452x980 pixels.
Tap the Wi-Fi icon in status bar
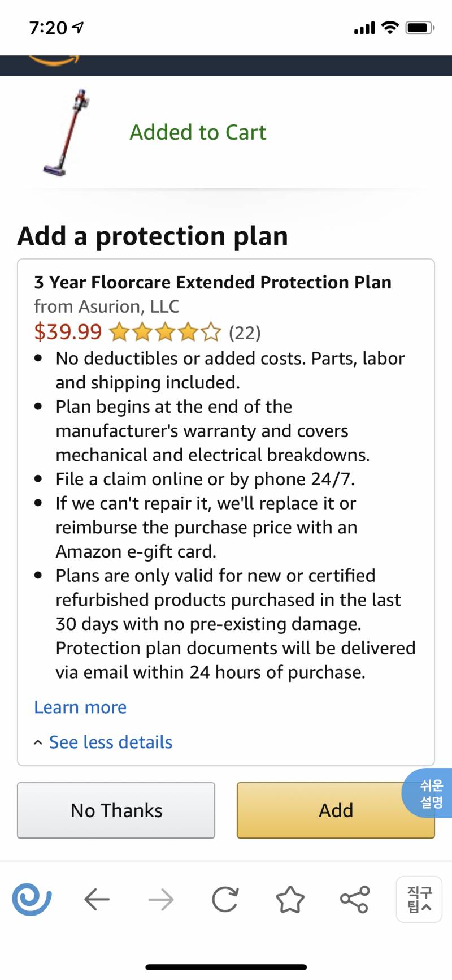(x=390, y=27)
